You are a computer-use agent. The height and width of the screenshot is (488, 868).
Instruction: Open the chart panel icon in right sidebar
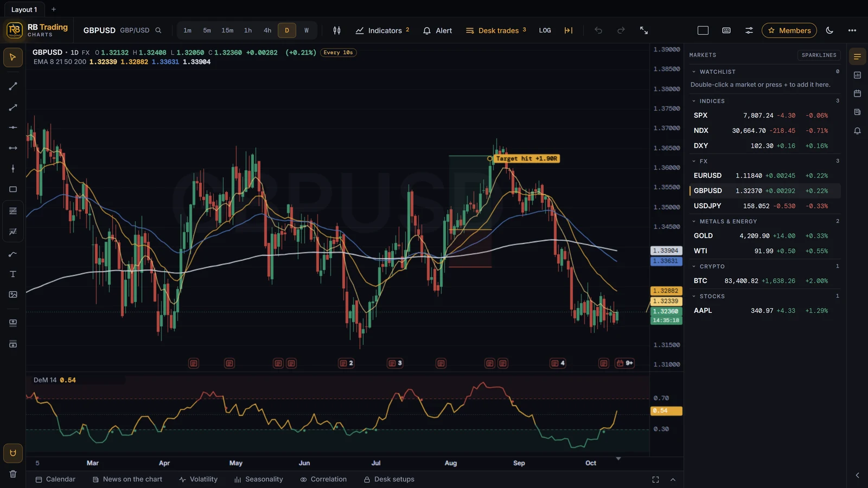pos(857,75)
